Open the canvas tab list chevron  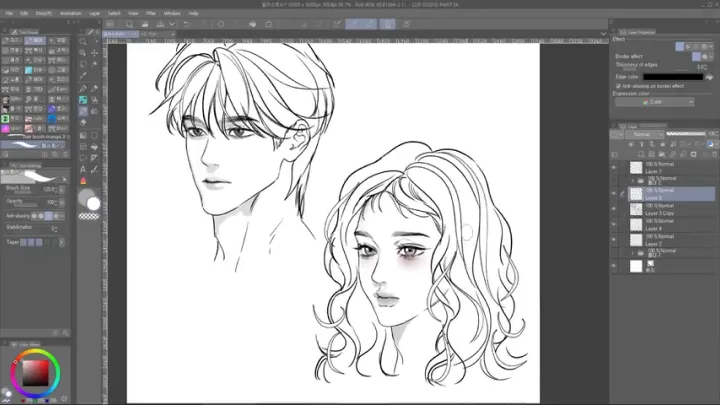(603, 34)
